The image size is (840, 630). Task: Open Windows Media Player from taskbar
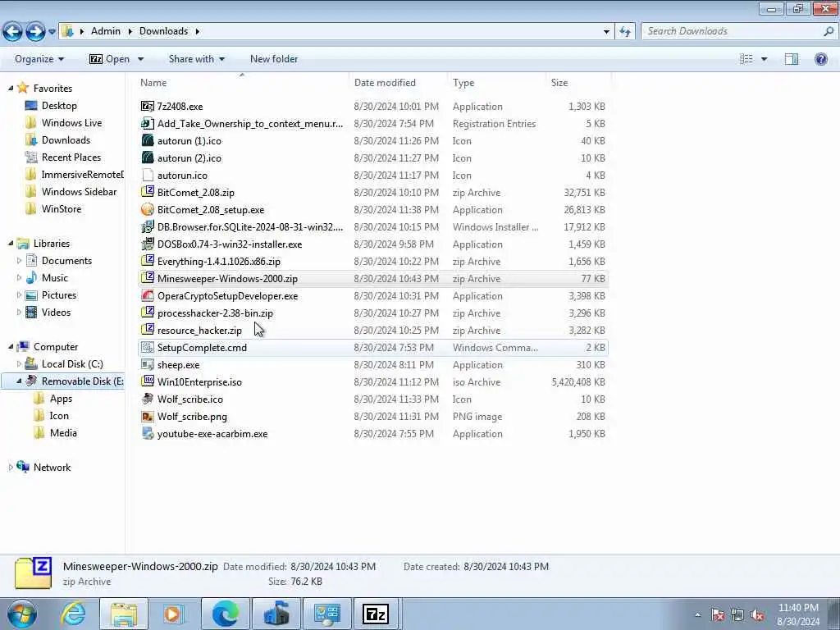[x=174, y=614]
